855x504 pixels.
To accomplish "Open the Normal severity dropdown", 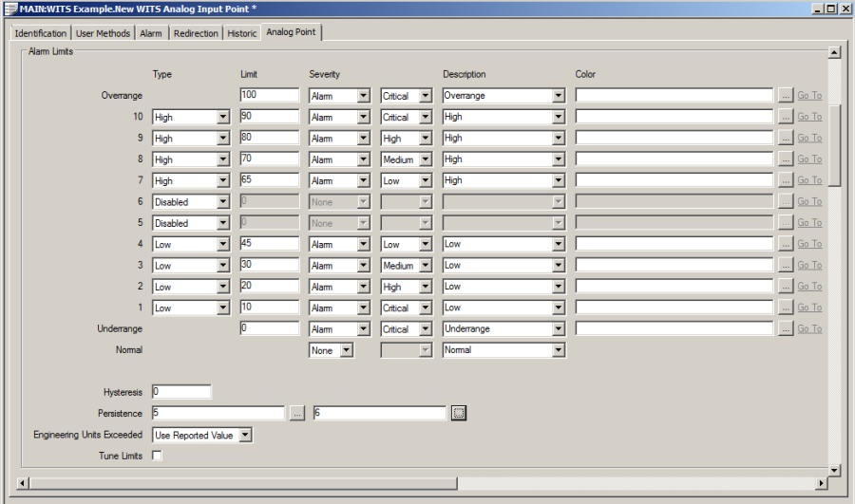I will point(346,350).
